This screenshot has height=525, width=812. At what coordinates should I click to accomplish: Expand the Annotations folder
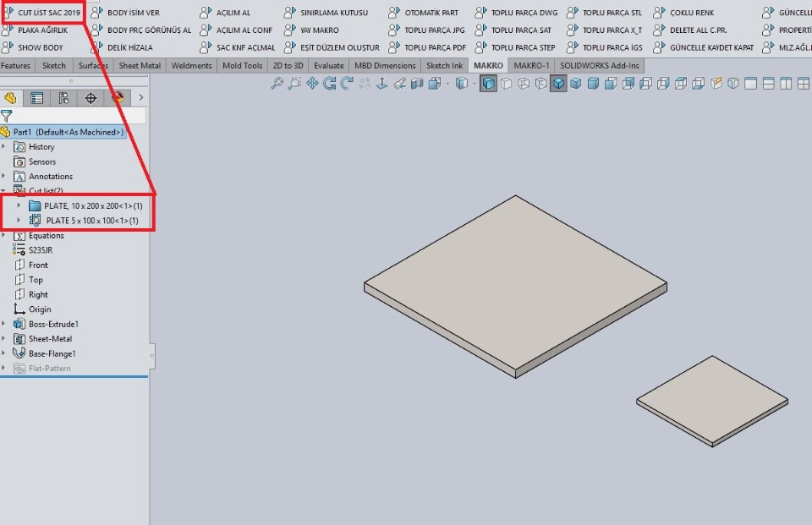(x=3, y=176)
